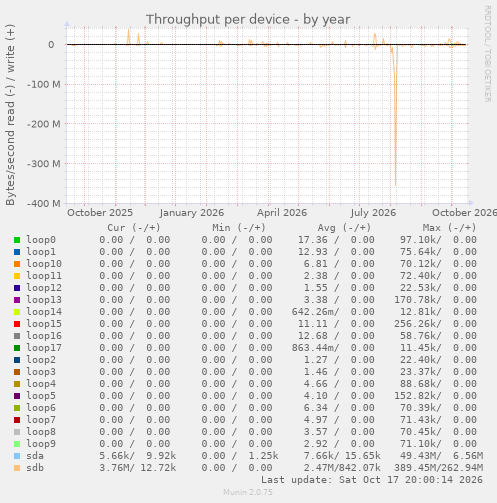Click the -400 M y-axis label
Screen dimensions: 497x503
(x=44, y=203)
